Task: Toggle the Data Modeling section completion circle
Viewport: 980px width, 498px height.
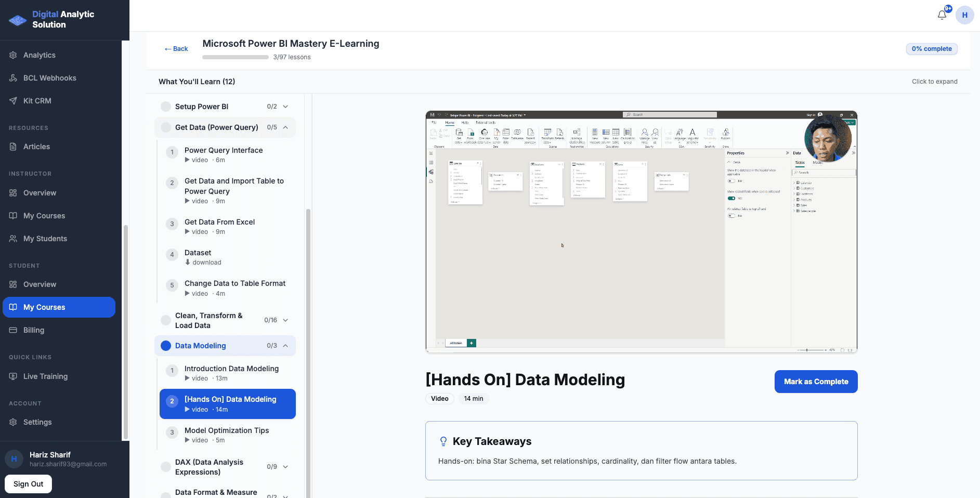Action: coord(166,346)
